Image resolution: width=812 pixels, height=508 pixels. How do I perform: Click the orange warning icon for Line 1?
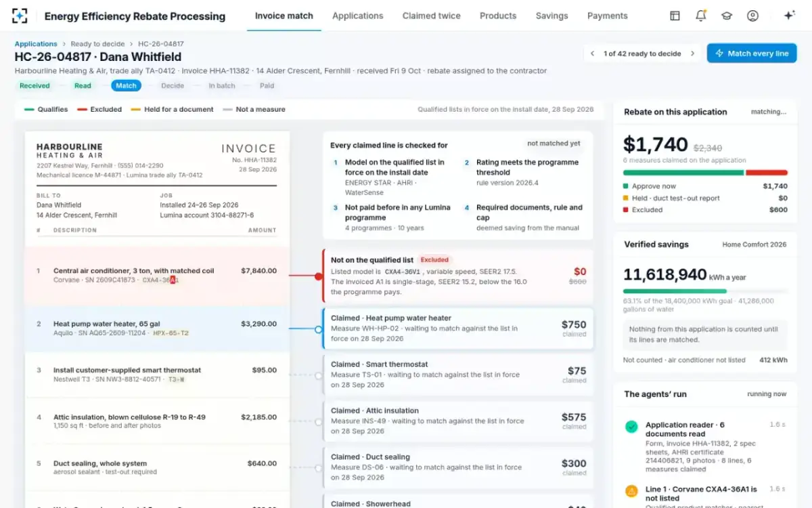pos(631,490)
